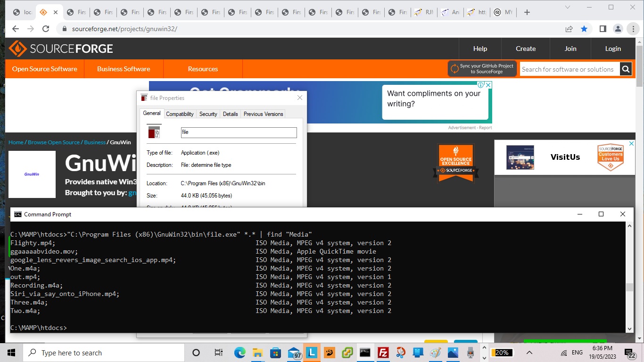Open Chrome side panel
This screenshot has height=362, width=644.
tap(603, 29)
